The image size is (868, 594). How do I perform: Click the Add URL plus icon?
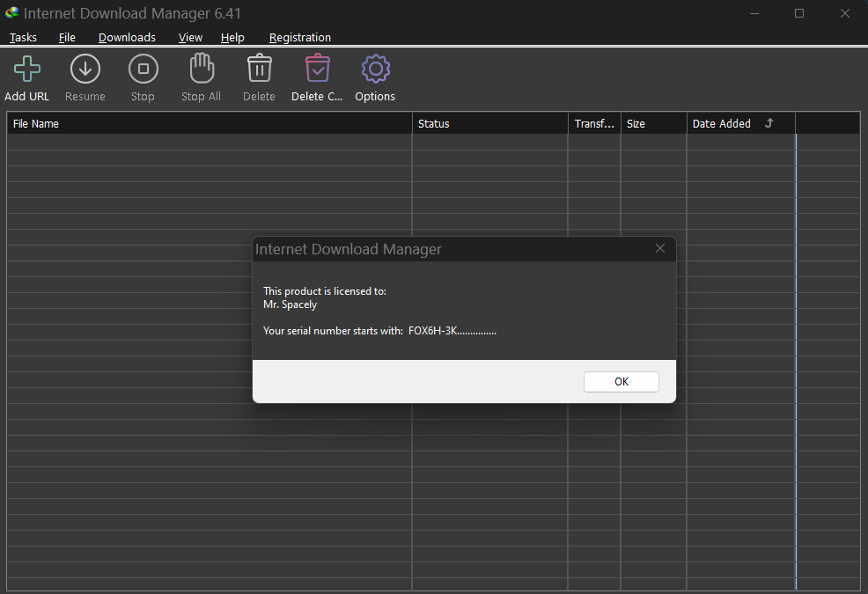point(27,69)
